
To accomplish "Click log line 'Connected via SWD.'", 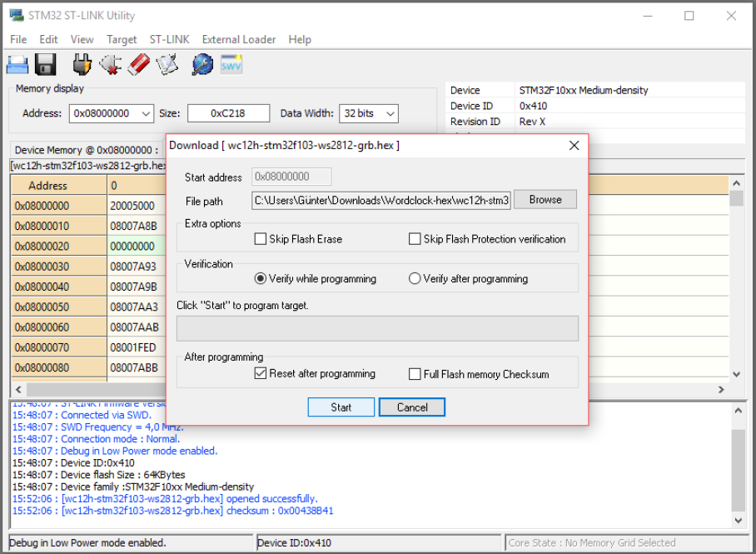I will coord(82,415).
